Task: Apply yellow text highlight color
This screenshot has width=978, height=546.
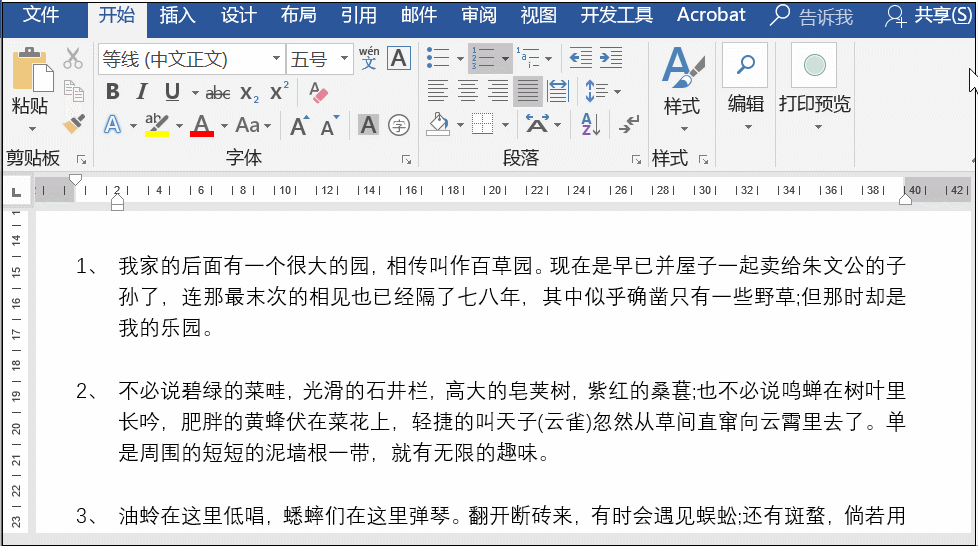Action: point(157,125)
